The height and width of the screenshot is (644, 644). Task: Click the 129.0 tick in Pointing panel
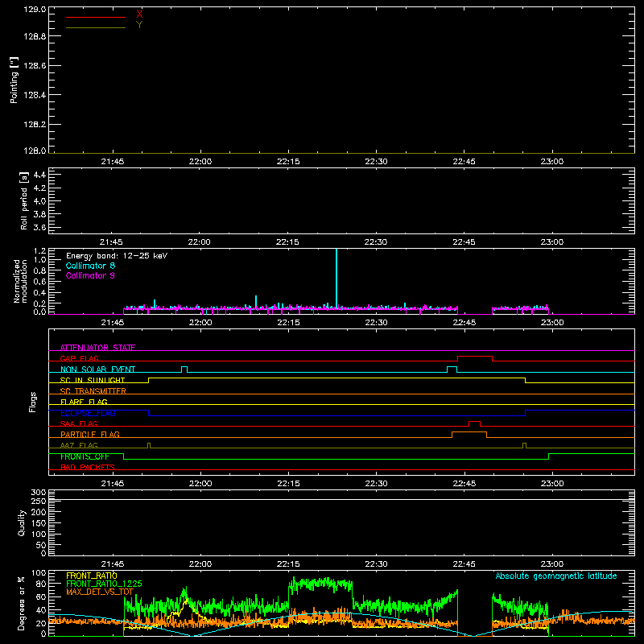[x=35, y=10]
